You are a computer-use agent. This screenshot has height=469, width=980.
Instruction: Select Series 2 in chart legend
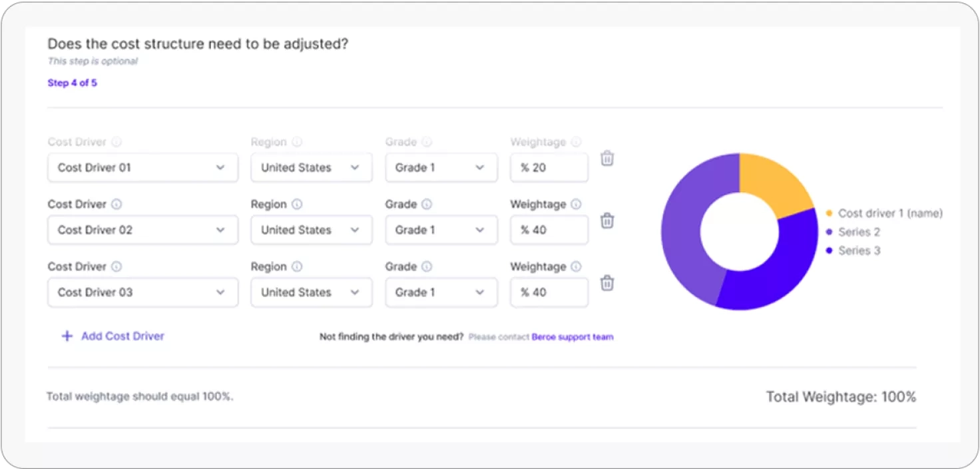tap(859, 232)
